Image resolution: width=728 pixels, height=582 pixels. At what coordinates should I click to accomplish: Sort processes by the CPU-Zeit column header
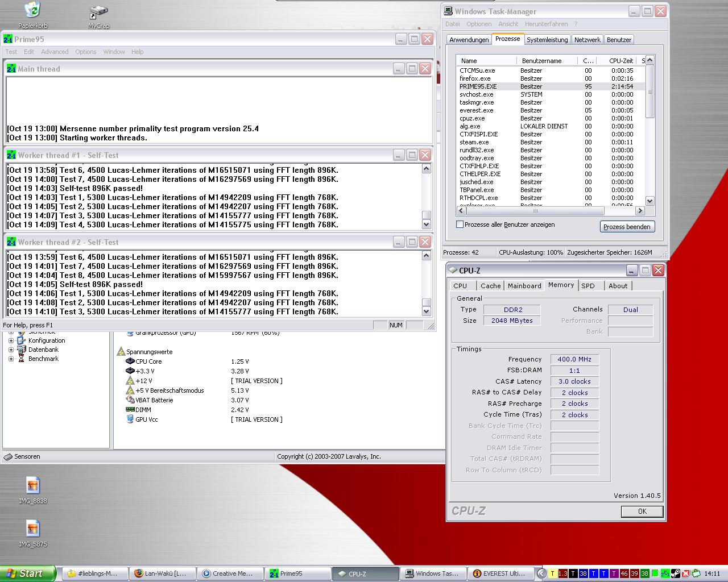point(617,60)
